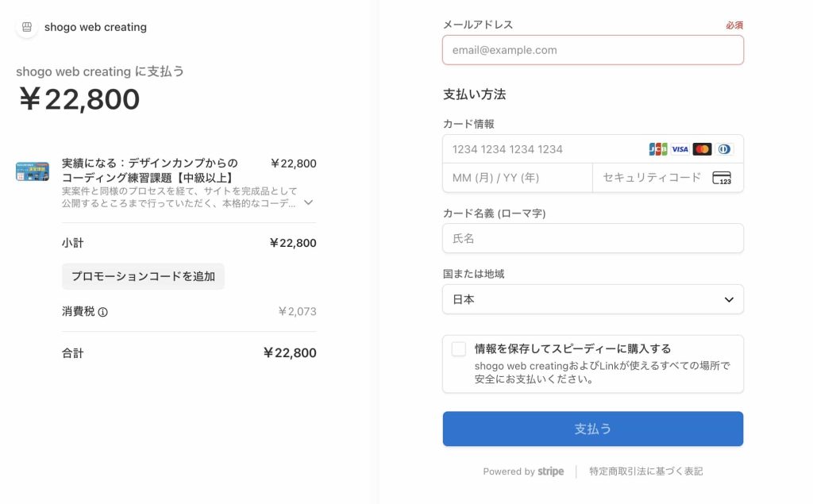This screenshot has width=813, height=504.
Task: Enable the save information for Link checkbox
Action: click(x=459, y=349)
